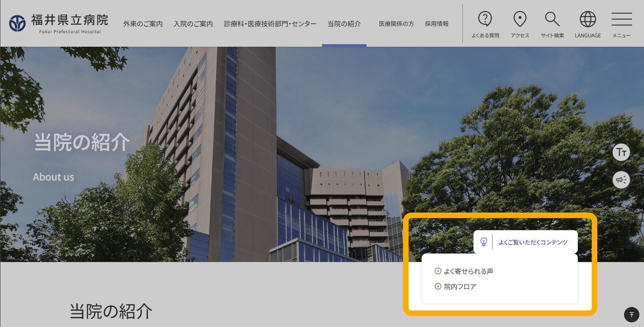The width and height of the screenshot is (644, 327).
Task: Select 外来のご案内 in navigation
Action: tap(143, 24)
